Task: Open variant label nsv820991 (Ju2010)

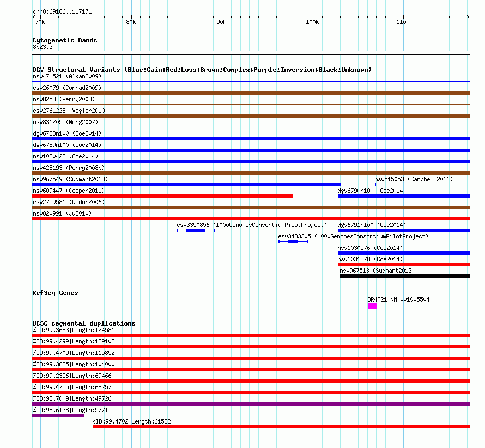Action: click(x=62, y=213)
